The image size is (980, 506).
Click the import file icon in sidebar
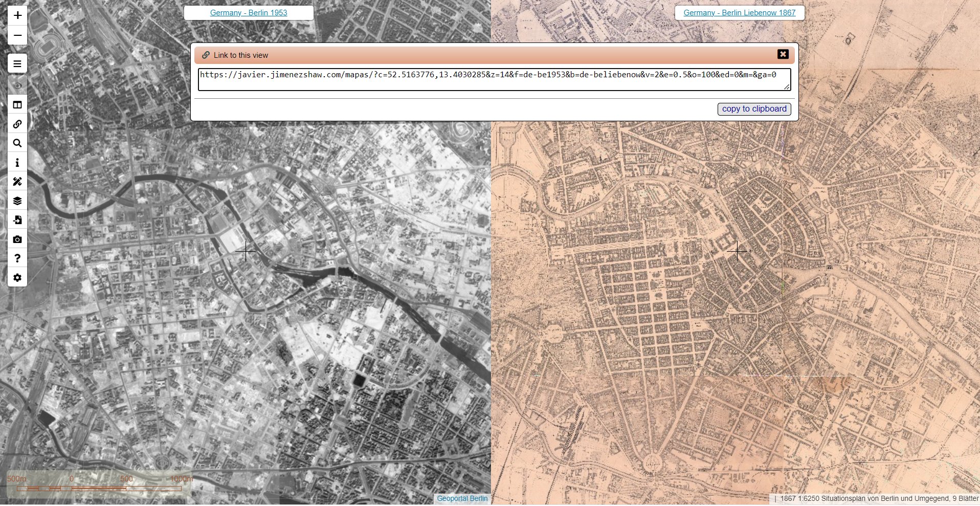tap(17, 220)
